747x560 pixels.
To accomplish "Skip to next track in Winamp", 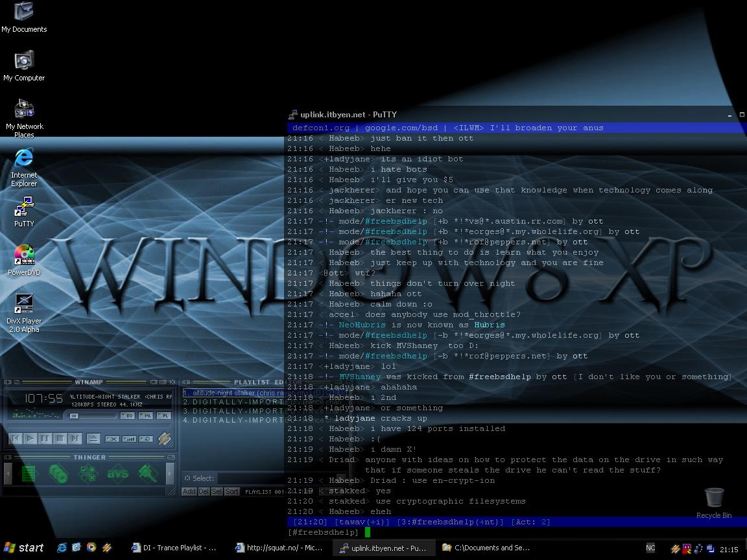I will coord(75,439).
